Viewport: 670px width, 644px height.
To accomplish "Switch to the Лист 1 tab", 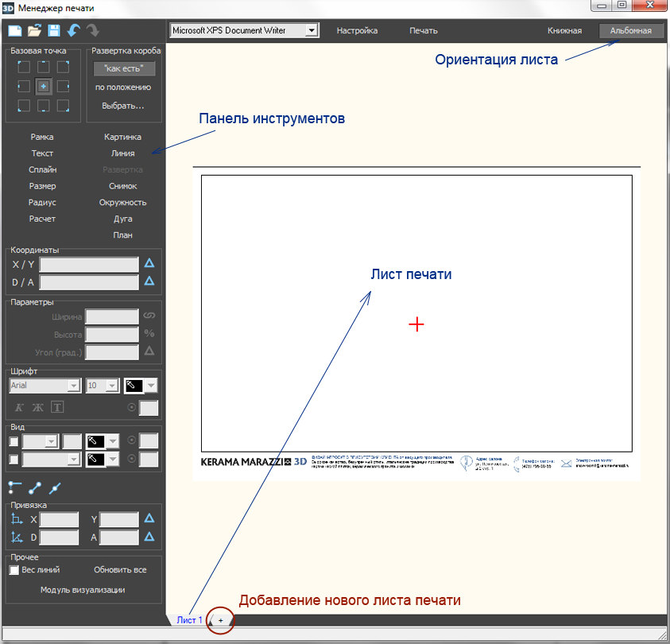I will [189, 619].
